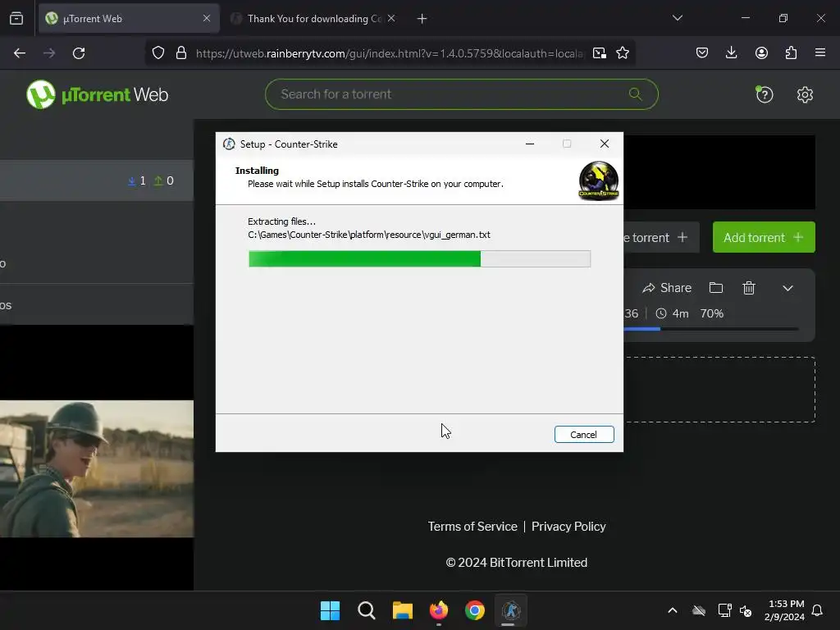Open File Explorer from taskbar
Viewport: 840px width, 630px height.
coord(402,610)
